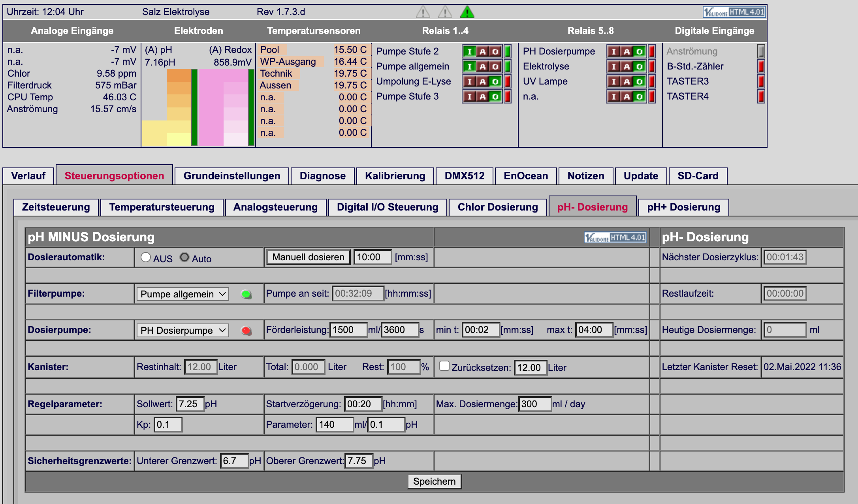Toggle the O button for PH Dosierpumpe relay
858x504 pixels.
point(640,51)
